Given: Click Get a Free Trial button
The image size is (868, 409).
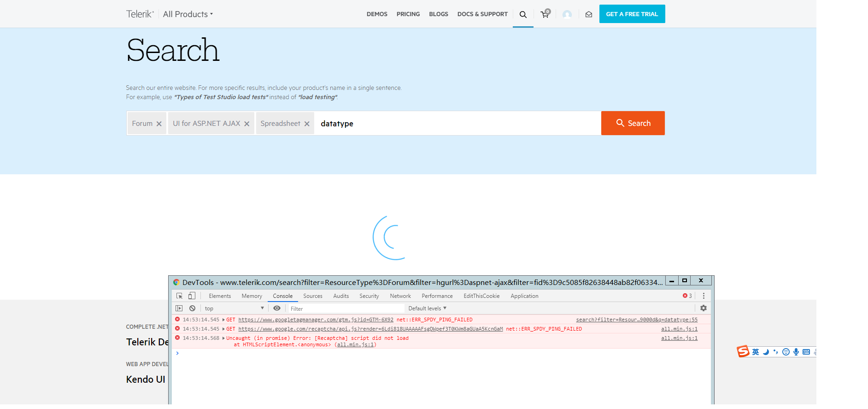Looking at the screenshot, I should tap(632, 14).
